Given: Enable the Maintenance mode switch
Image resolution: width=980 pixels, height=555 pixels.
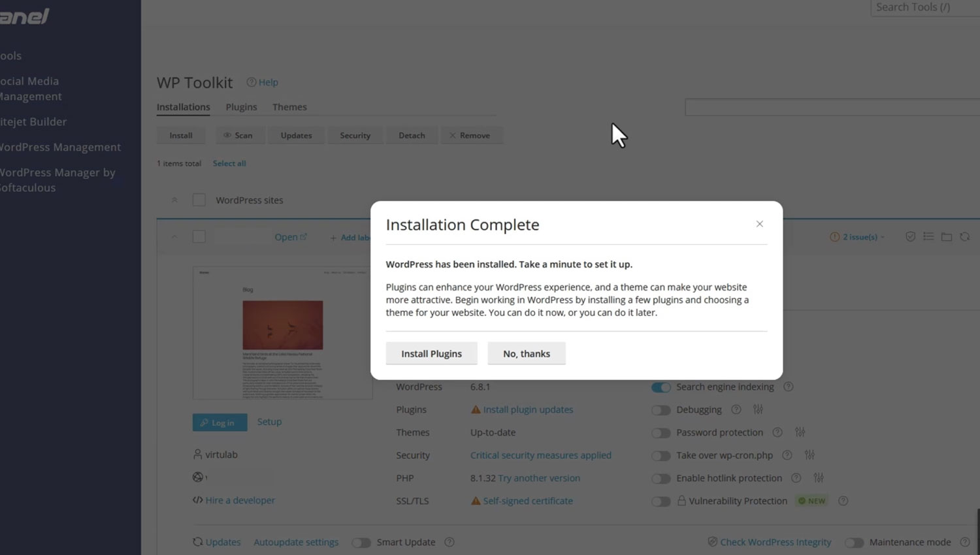Looking at the screenshot, I should pos(854,543).
